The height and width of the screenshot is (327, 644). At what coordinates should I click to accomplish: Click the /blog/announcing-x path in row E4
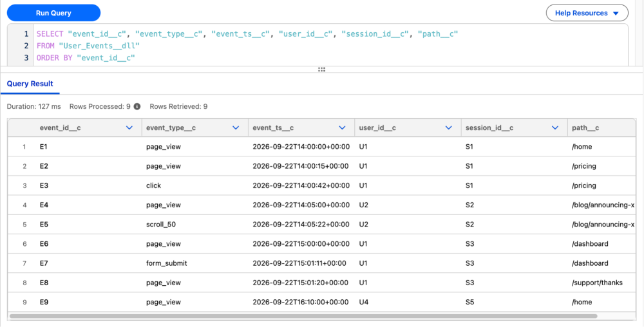coord(603,205)
